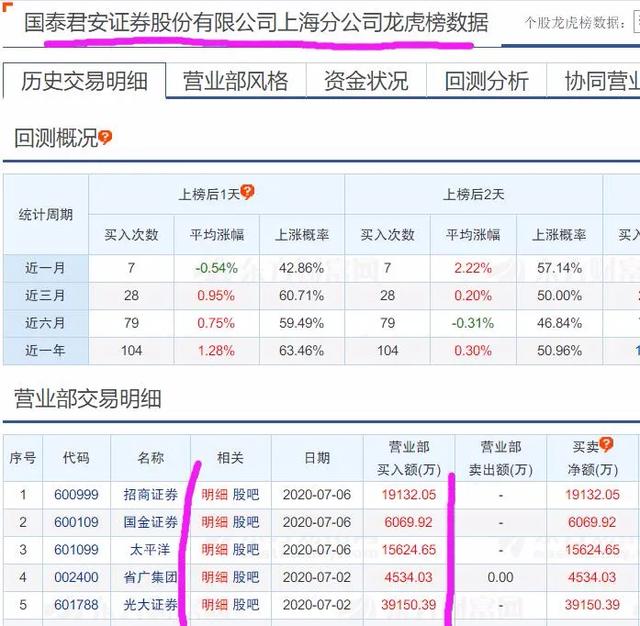Open stock code 002400 link
Image resolution: width=640 pixels, height=626 pixels.
76,577
